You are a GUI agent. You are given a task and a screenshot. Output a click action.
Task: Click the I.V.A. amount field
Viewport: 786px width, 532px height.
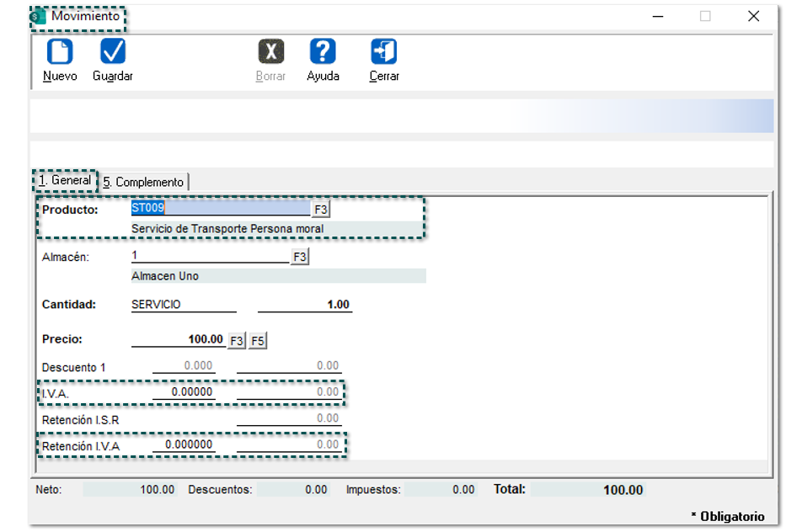[x=289, y=391]
